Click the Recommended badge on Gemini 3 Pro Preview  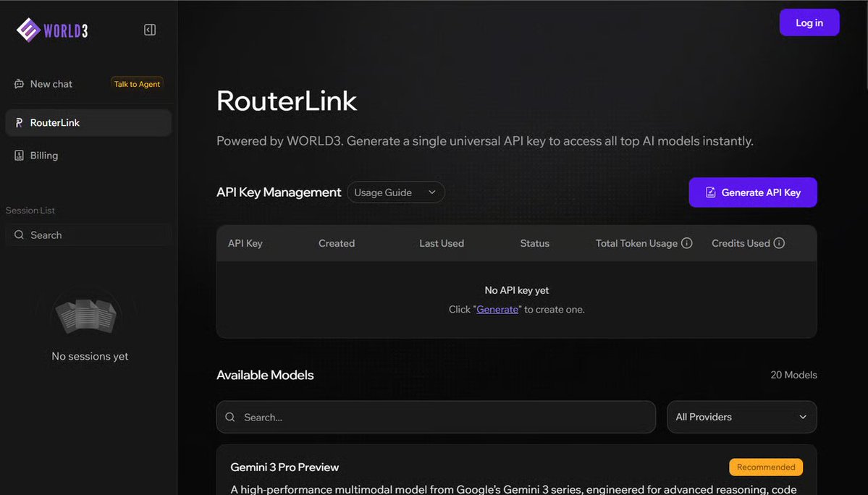766,467
